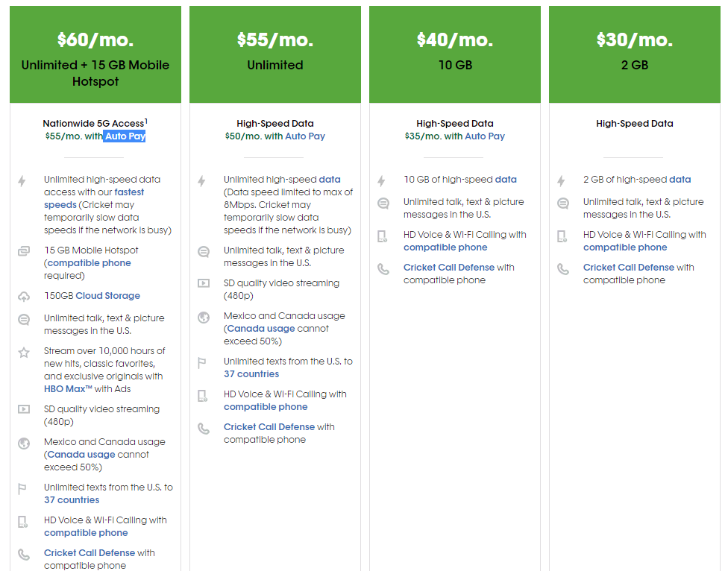
Task: Click the HD Voice phone icon in $40 plan
Action: tap(383, 236)
